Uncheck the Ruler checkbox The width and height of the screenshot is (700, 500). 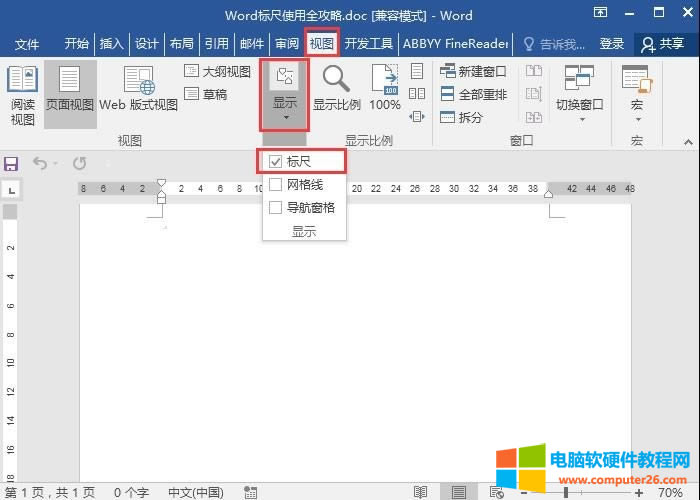(x=276, y=161)
